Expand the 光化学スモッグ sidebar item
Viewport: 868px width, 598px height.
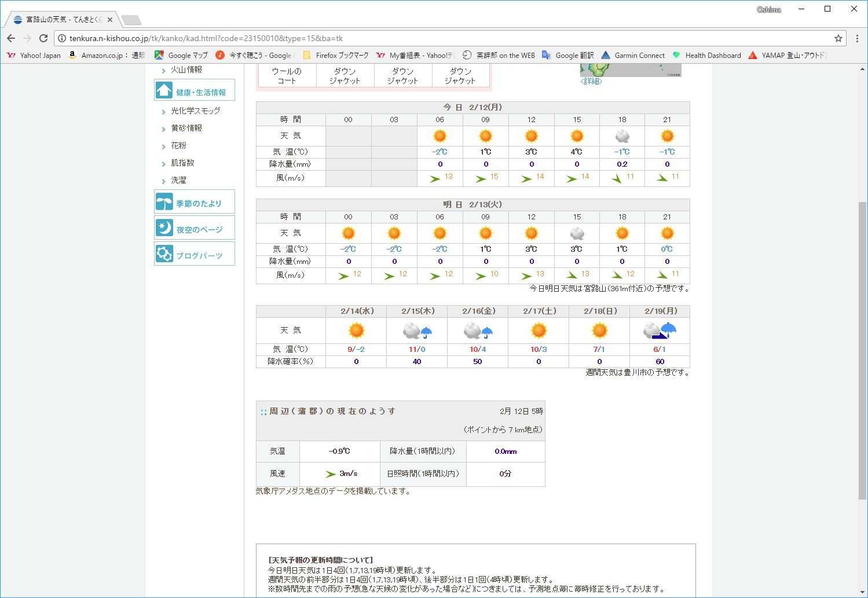[195, 111]
